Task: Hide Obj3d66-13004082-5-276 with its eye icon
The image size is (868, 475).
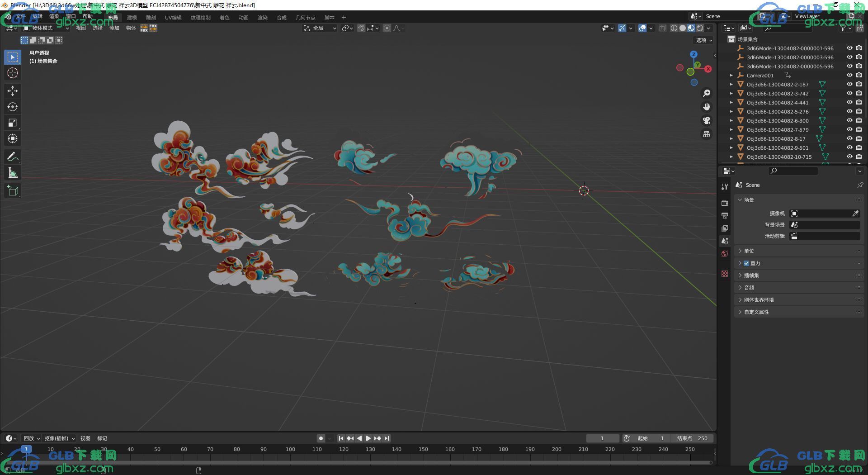Action: (849, 111)
